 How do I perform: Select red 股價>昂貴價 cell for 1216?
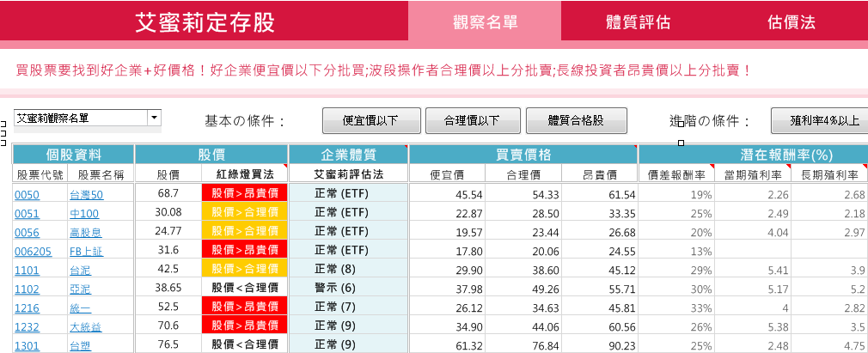point(245,307)
